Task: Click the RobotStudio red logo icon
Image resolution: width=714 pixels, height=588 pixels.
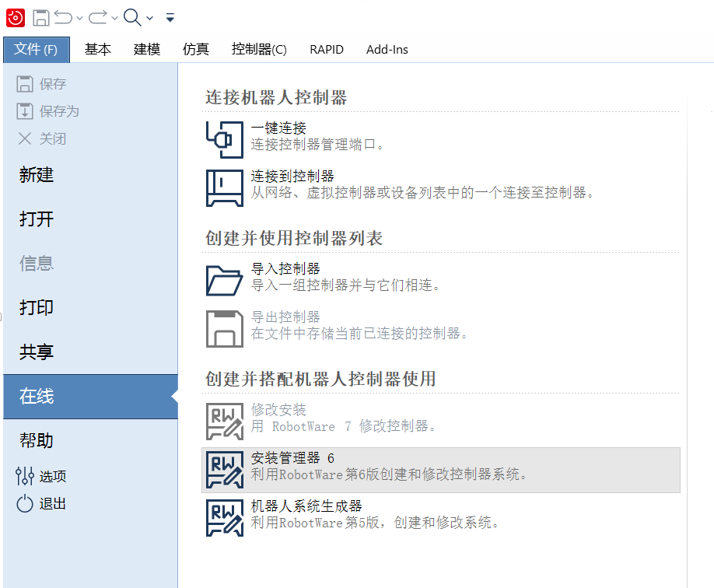Action: pos(15,18)
